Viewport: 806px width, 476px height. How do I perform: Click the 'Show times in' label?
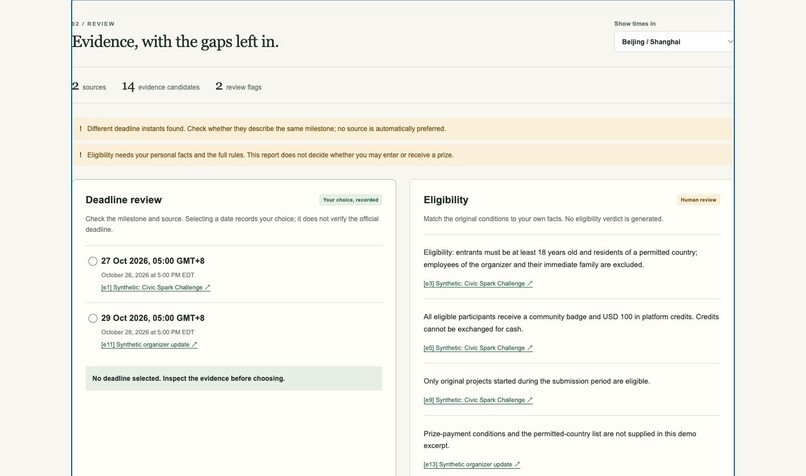[x=635, y=24]
